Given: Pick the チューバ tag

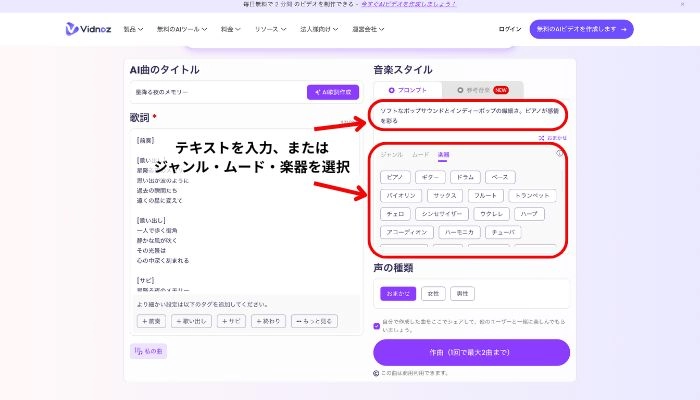Looking at the screenshot, I should tap(503, 232).
